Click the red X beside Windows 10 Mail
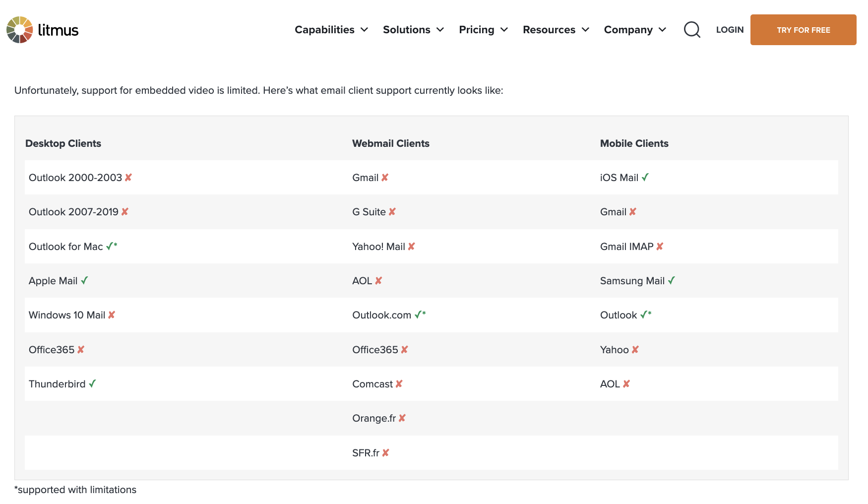The width and height of the screenshot is (868, 504). [x=112, y=315]
